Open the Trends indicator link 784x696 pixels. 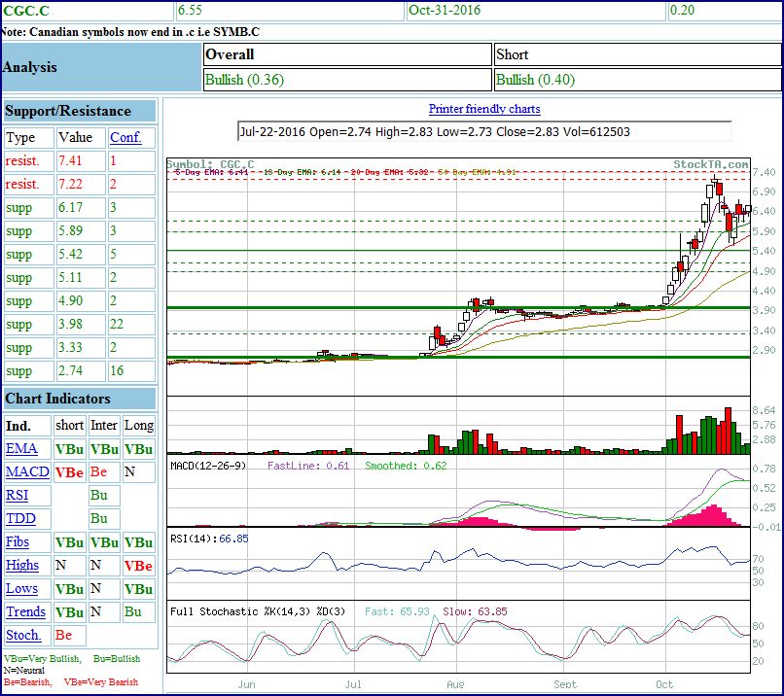(x=25, y=612)
